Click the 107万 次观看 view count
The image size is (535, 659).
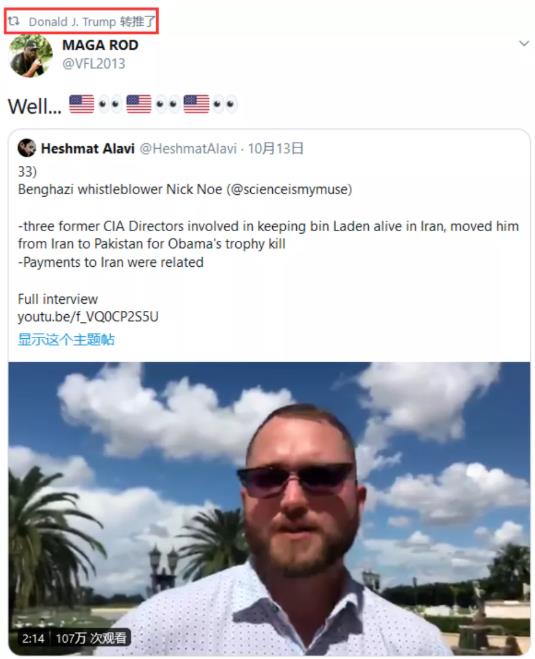[x=91, y=638]
